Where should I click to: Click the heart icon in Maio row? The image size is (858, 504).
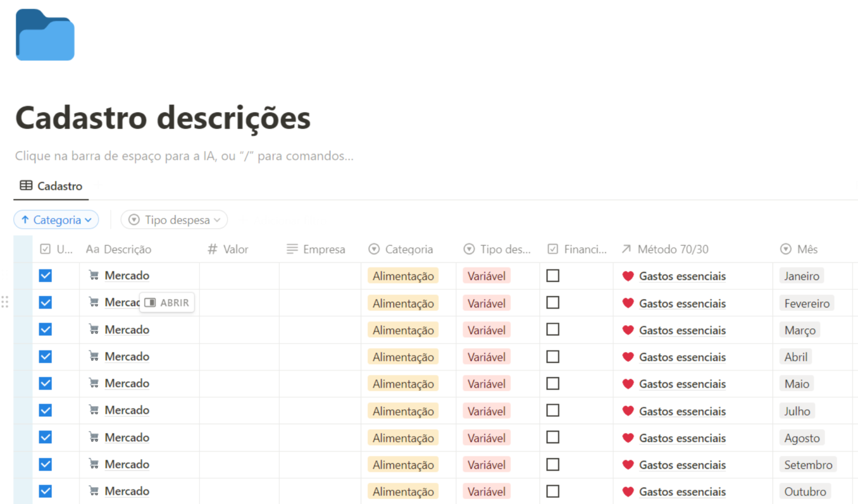pos(628,384)
